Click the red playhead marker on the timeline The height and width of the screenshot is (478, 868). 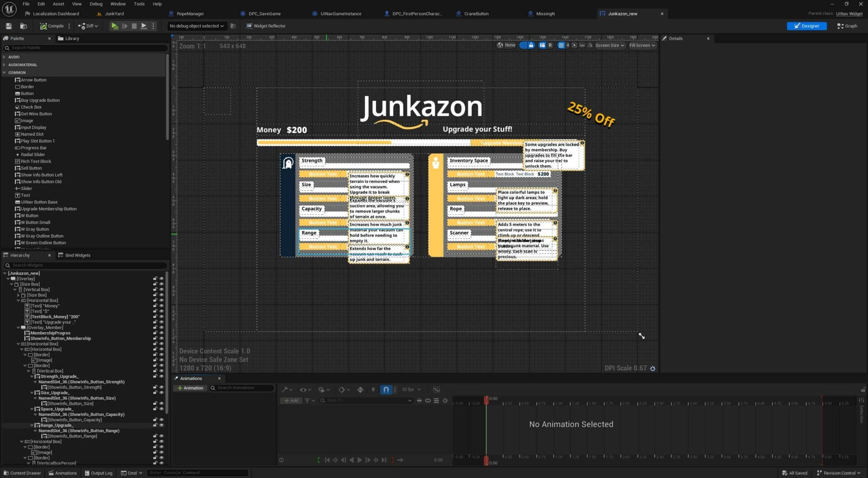(x=486, y=400)
